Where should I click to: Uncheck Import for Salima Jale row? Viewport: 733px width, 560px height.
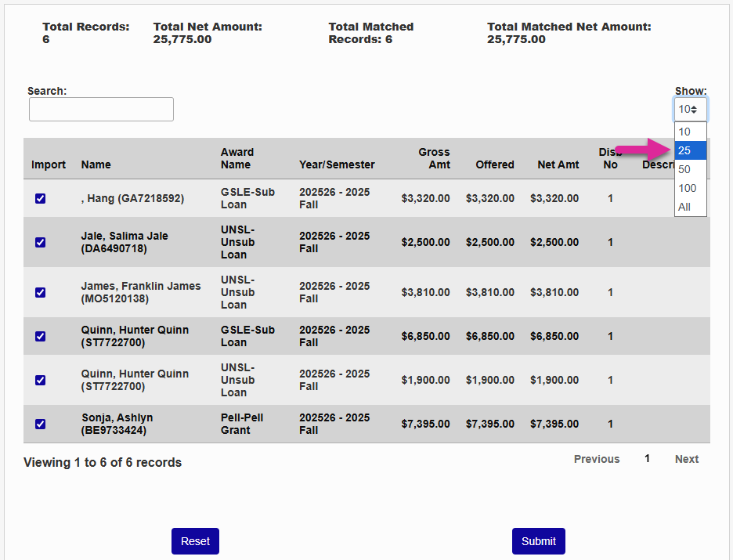click(x=40, y=243)
